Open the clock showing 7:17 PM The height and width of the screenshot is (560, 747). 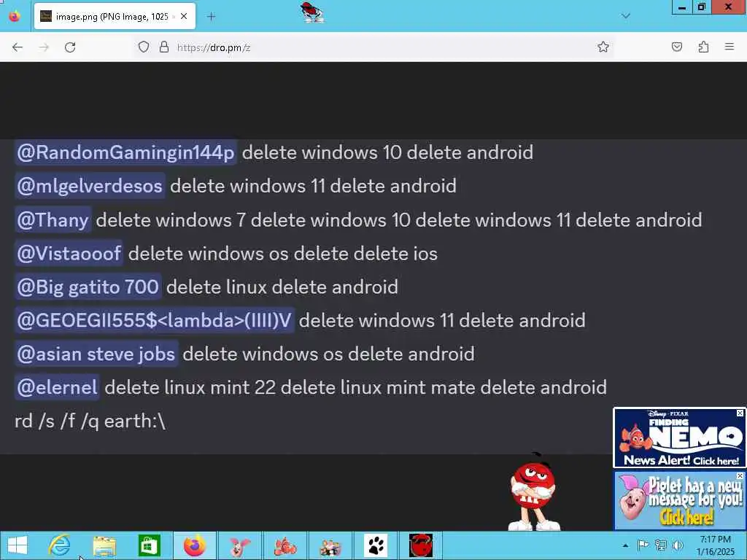point(716,545)
